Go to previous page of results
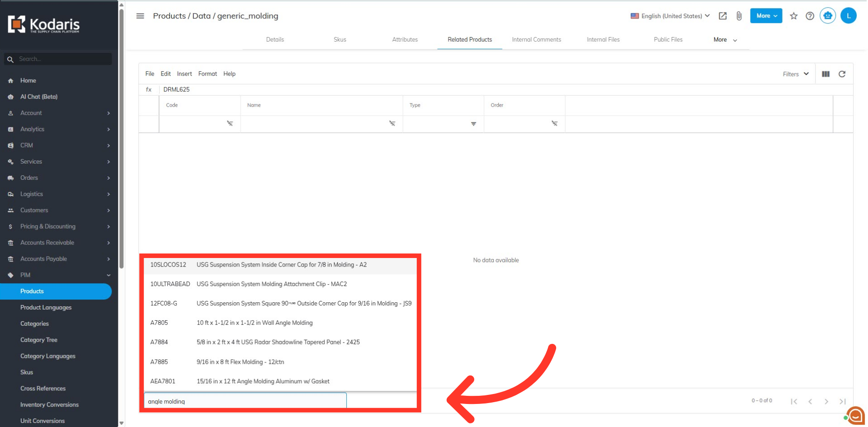Screen dimensions: 868x427 tap(810, 401)
